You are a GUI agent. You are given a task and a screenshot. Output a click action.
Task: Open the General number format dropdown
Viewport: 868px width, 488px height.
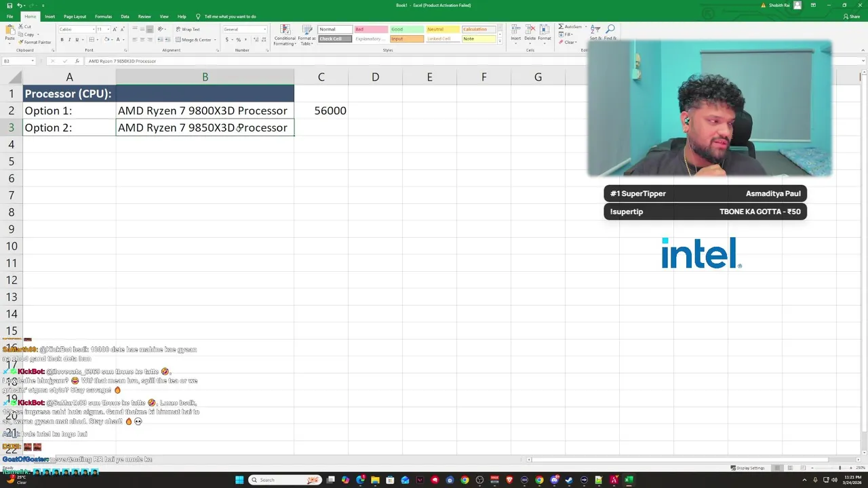264,29
